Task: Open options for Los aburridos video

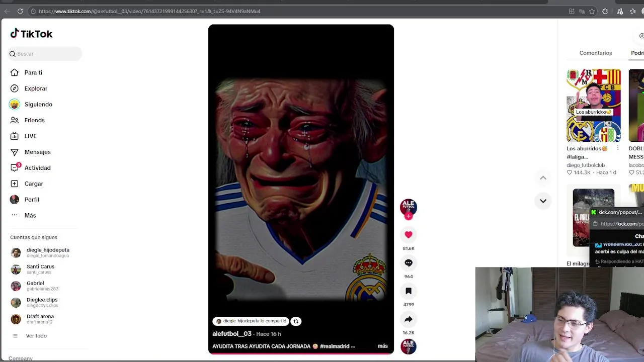Action: [x=617, y=148]
